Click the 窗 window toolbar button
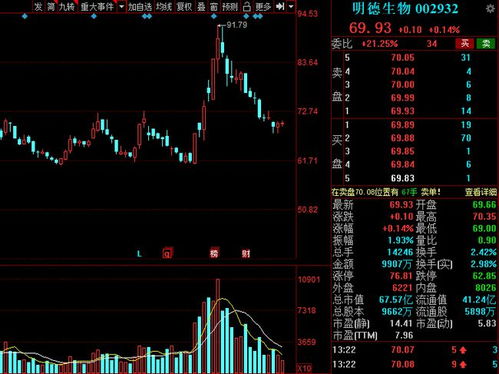This screenshot has width=499, height=374. coord(214,6)
